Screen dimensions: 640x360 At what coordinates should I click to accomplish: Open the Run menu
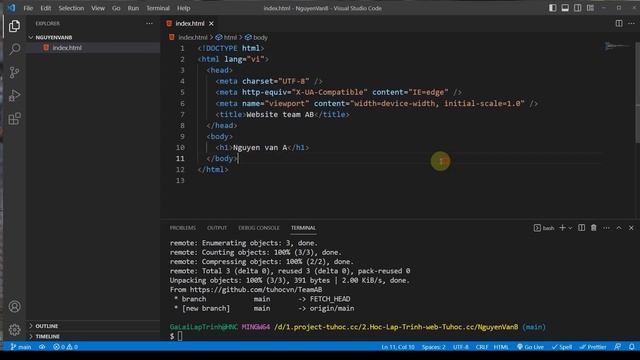coord(133,8)
